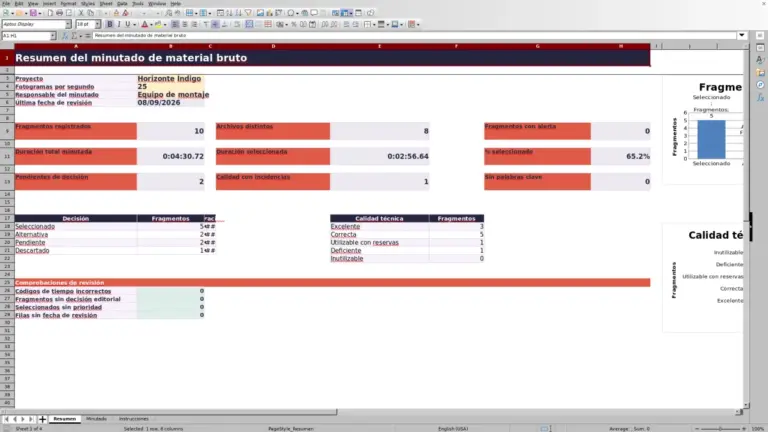This screenshot has height=432, width=768.
Task: Click the Cut scissors icon
Action: point(81,13)
